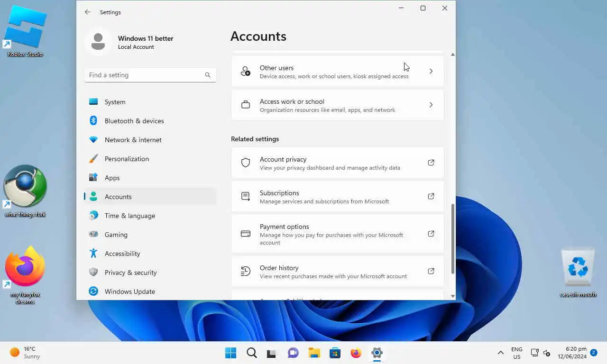Image resolution: width=607 pixels, height=364 pixels.
Task: Open weather widget showing 16°C Sunny
Action: (26, 353)
